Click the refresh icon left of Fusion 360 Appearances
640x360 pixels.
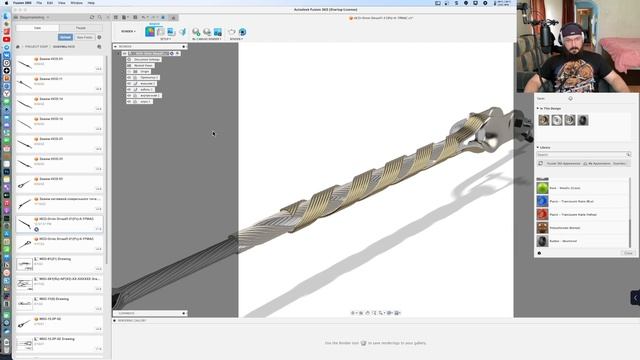tap(540, 163)
